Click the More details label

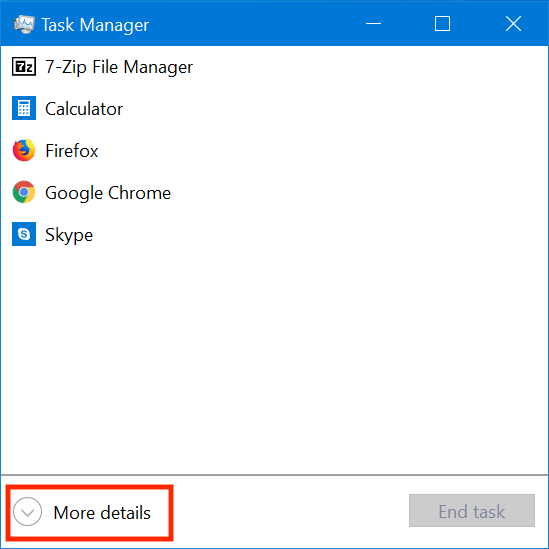pos(102,513)
